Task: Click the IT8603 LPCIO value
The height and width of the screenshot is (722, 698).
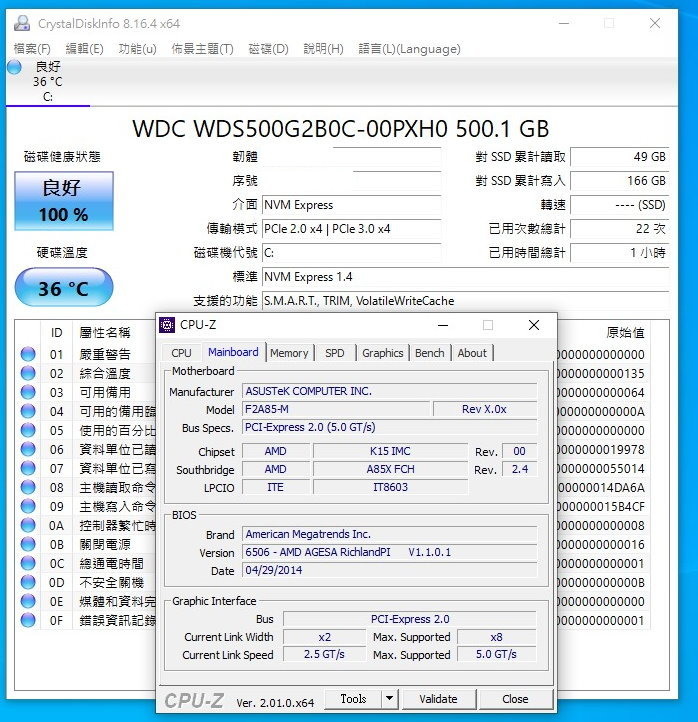Action: tap(390, 487)
